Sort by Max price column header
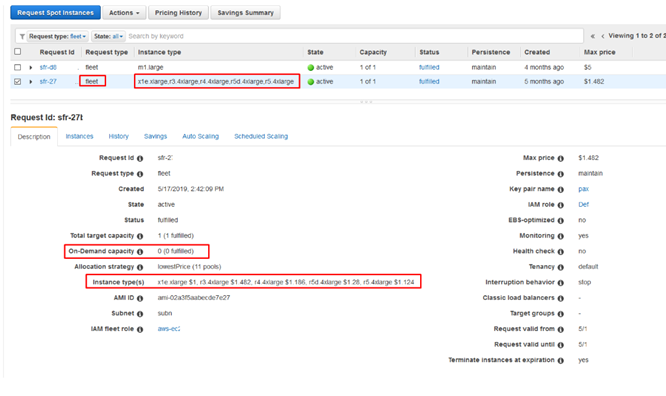Viewport: 666px width, 396px height. 599,52
